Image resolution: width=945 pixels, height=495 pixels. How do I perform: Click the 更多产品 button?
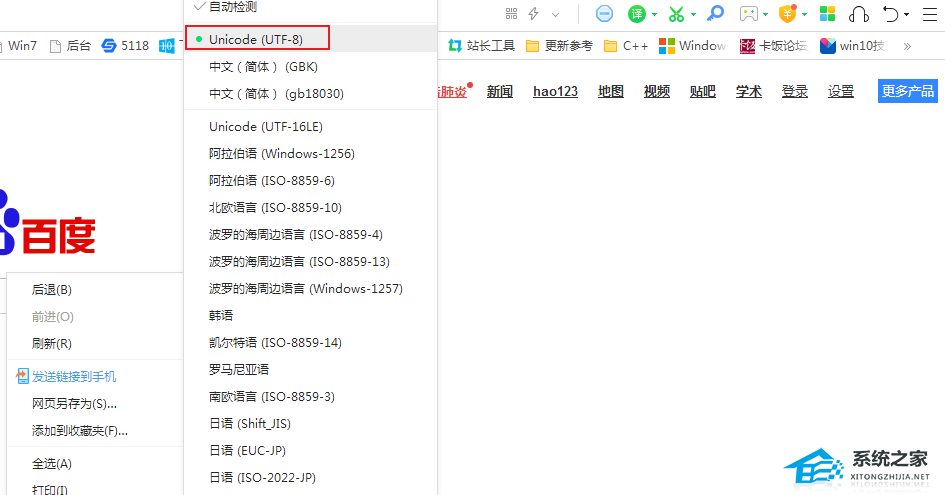(908, 91)
